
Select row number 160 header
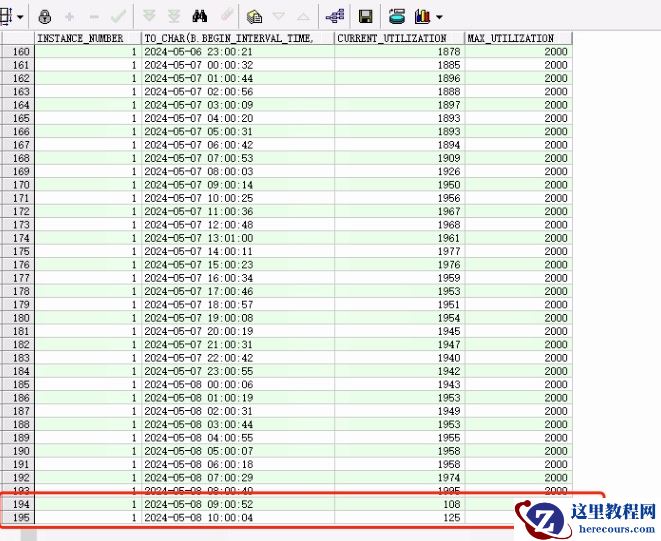click(17, 51)
